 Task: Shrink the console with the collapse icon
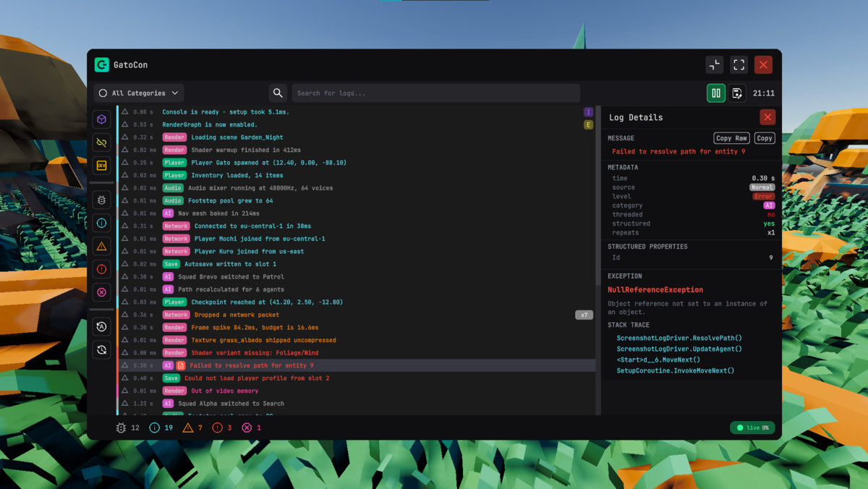tap(715, 64)
